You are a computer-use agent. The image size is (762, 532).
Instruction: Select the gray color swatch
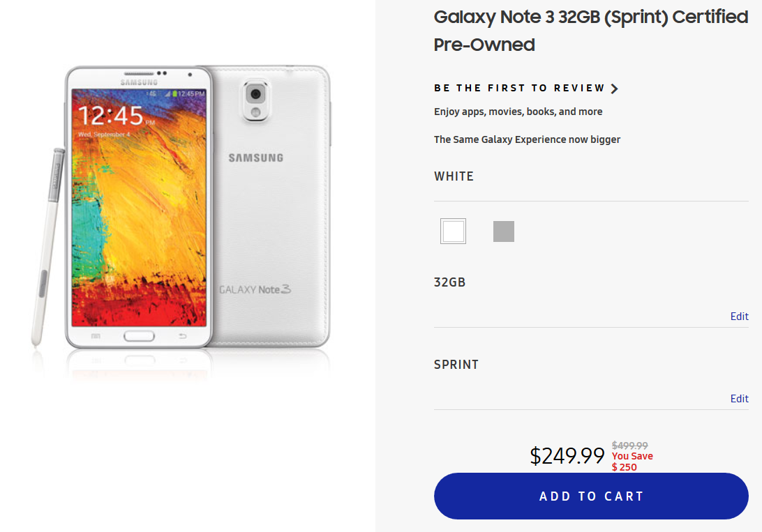[504, 231]
